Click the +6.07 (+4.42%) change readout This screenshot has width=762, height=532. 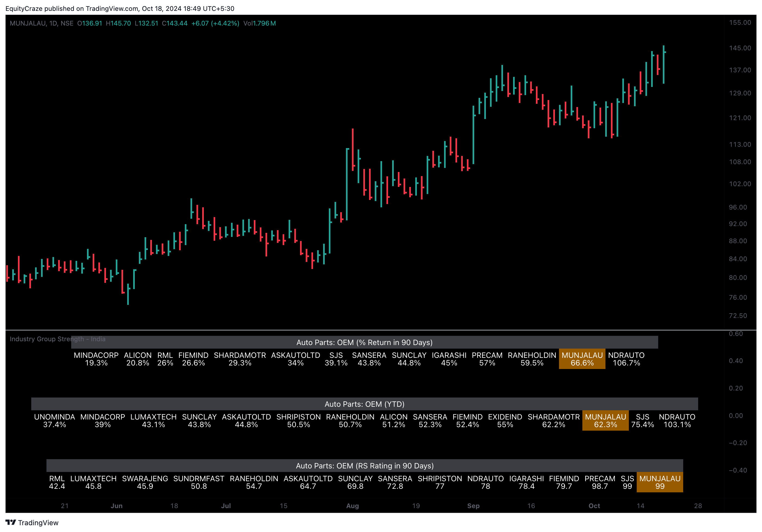click(216, 23)
